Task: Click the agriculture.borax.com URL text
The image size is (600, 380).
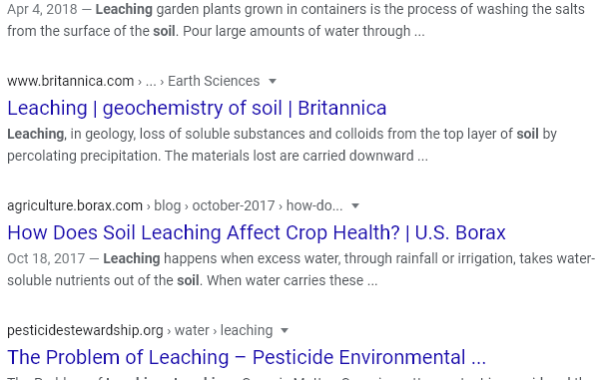Action: click(x=75, y=206)
